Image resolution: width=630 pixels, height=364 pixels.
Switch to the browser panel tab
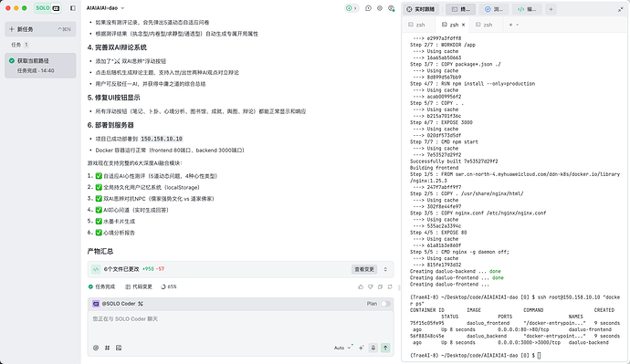click(494, 9)
